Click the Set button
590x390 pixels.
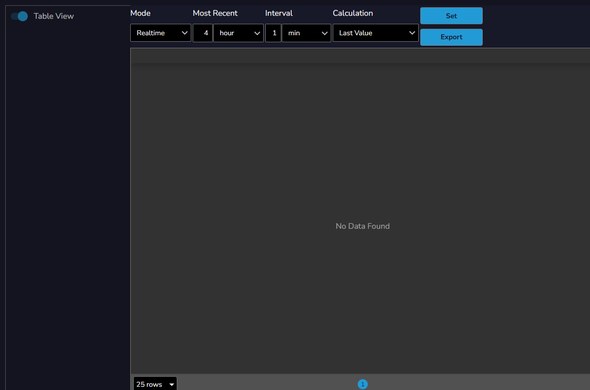[x=451, y=16]
